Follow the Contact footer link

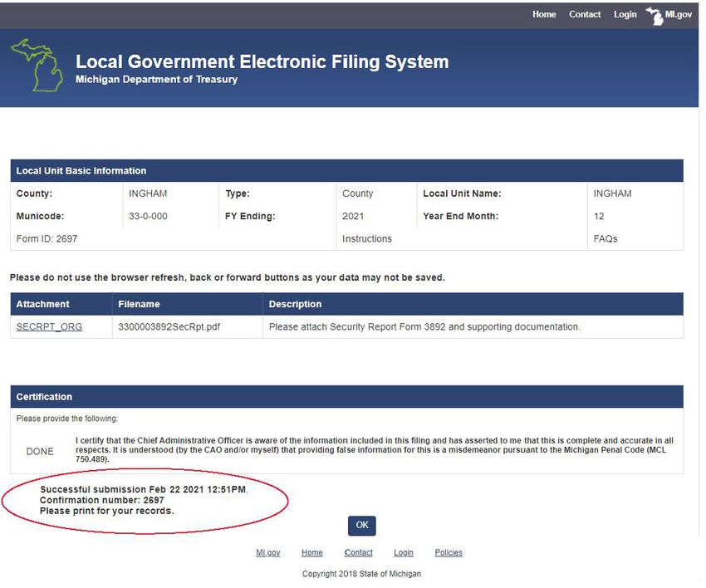[x=359, y=552]
